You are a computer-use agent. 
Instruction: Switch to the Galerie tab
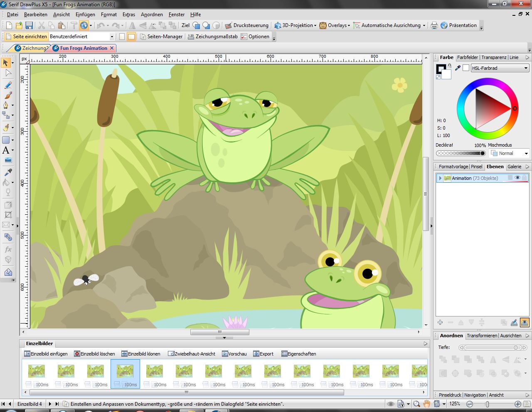[x=514, y=167]
